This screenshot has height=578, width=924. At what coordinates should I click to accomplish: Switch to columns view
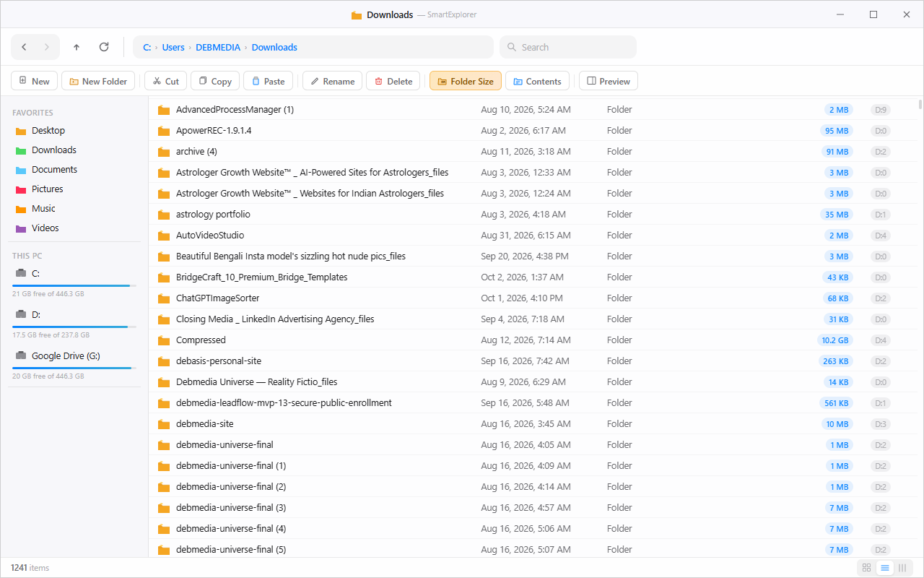(902, 568)
